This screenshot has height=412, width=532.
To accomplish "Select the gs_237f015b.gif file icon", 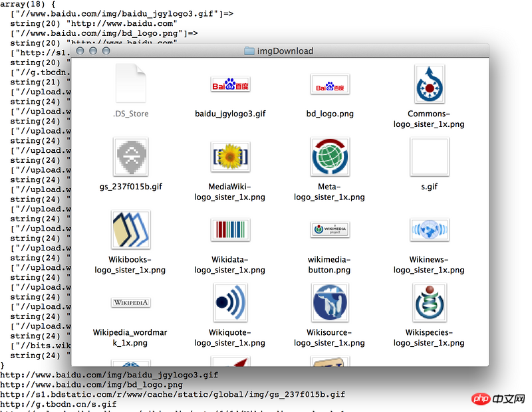I will click(130, 157).
